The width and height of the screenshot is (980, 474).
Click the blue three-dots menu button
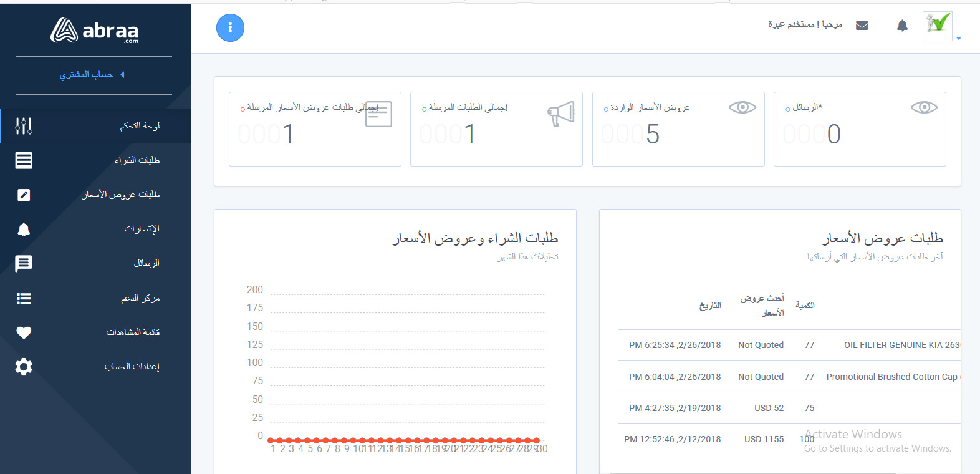230,28
